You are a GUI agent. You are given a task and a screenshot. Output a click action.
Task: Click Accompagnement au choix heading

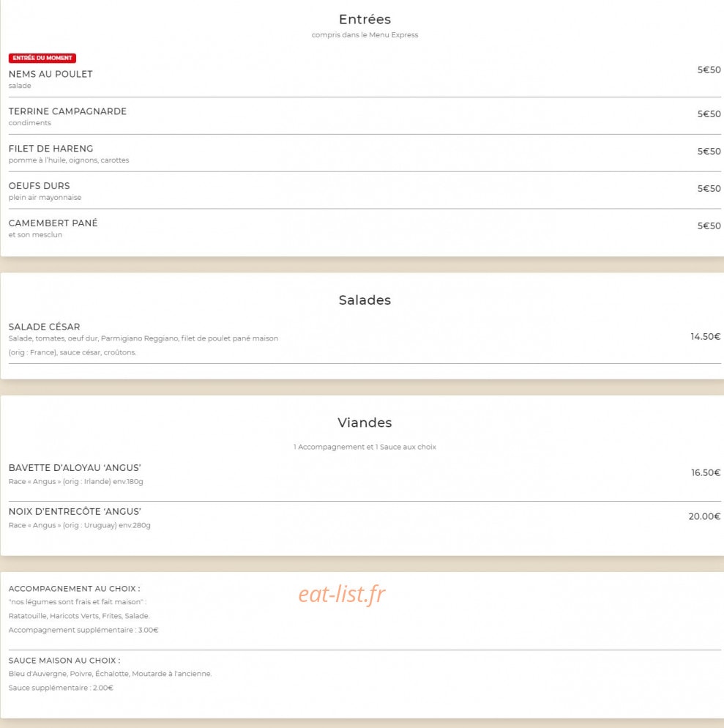[74, 589]
